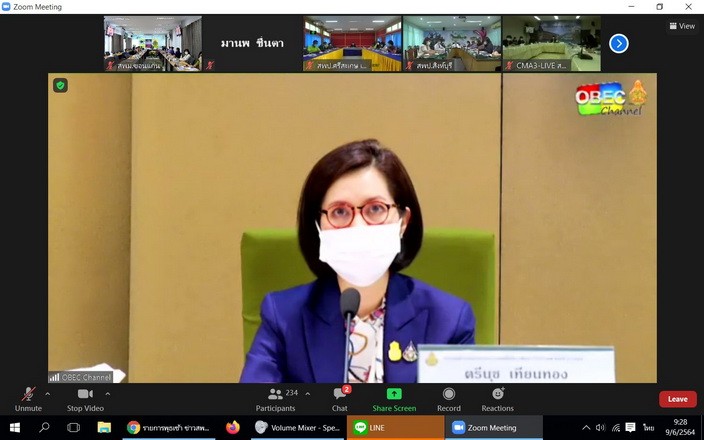704x440 pixels.
Task: Open the system volume control
Action: [x=600, y=428]
